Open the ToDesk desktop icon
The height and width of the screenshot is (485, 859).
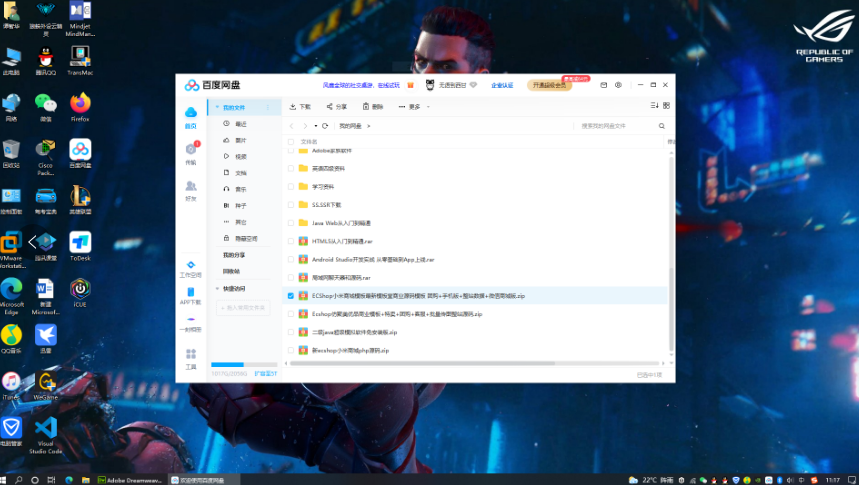click(80, 246)
